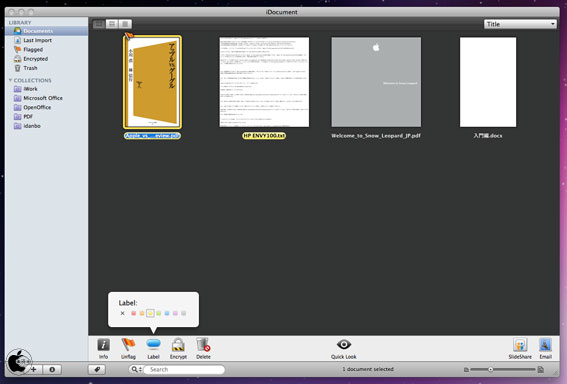This screenshot has height=384, width=567.
Task: Delete the selected document with the trash icon
Action: [203, 348]
